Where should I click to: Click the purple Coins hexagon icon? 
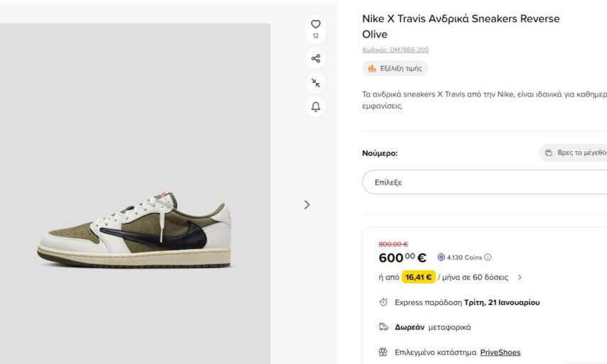441,258
